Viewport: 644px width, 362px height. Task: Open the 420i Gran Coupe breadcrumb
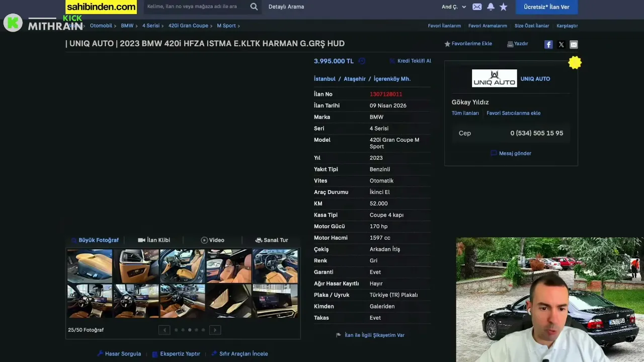coord(188,26)
